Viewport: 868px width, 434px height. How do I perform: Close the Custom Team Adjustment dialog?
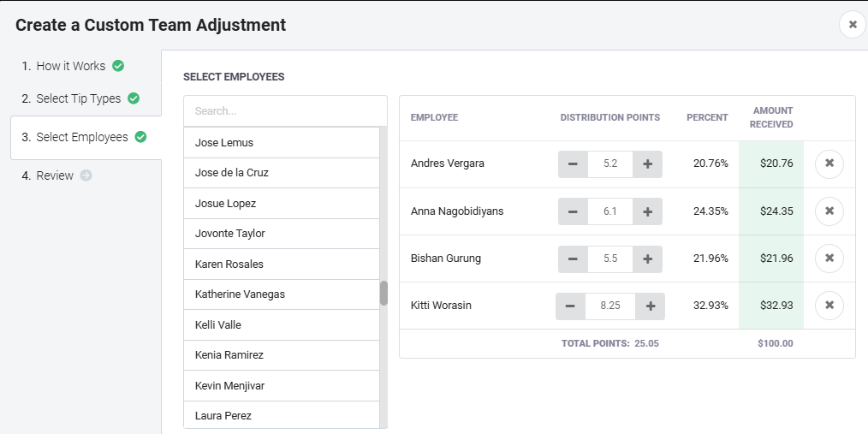click(x=853, y=25)
